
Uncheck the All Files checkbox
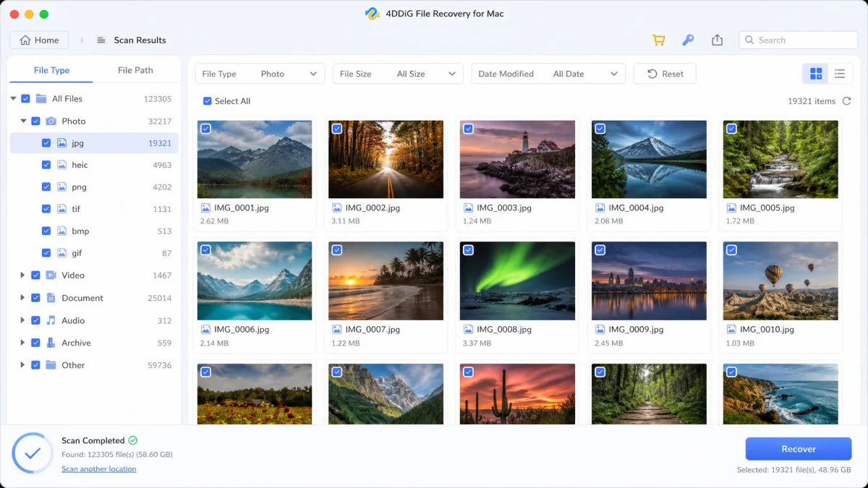26,99
